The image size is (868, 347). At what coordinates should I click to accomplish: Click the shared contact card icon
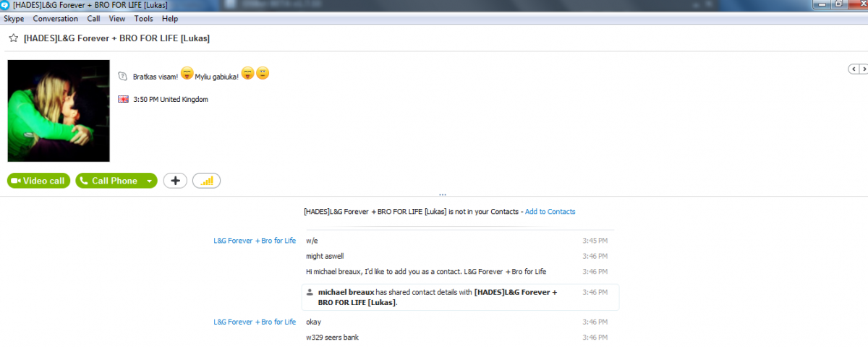click(310, 292)
